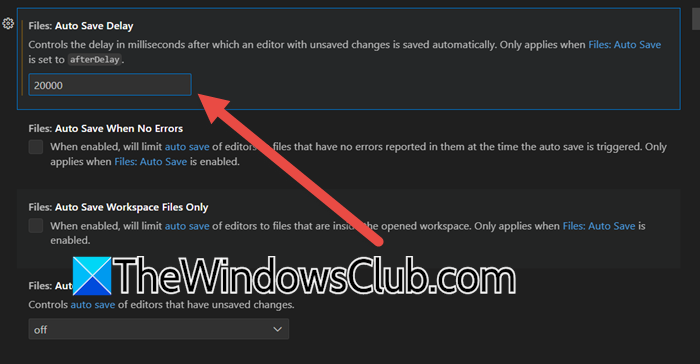Select the Files: Auto Save When No Errors title

click(106, 129)
